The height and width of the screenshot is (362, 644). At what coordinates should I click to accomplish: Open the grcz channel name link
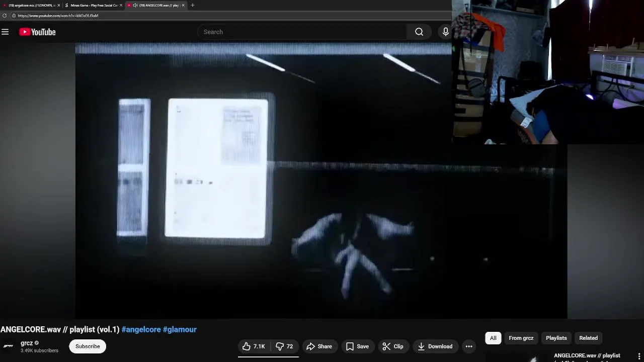coord(27,343)
